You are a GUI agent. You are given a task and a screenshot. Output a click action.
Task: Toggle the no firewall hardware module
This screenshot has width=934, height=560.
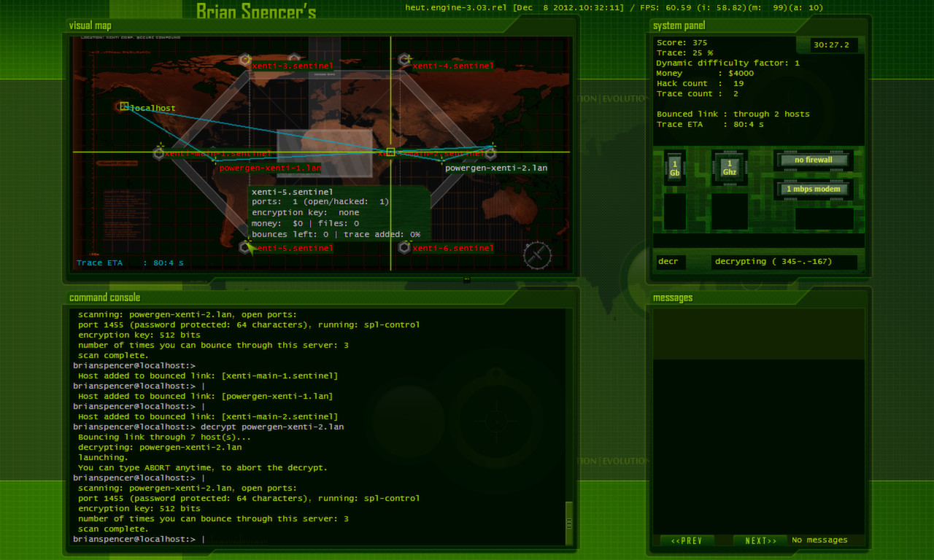[x=813, y=160]
